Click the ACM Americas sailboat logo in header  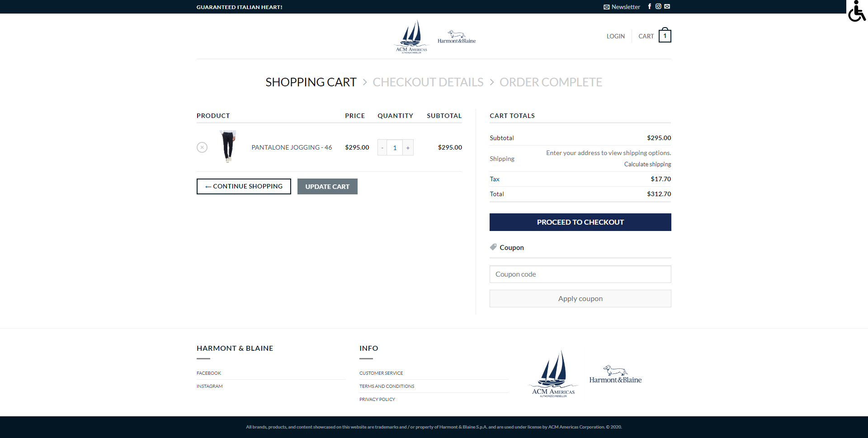pyautogui.click(x=411, y=36)
